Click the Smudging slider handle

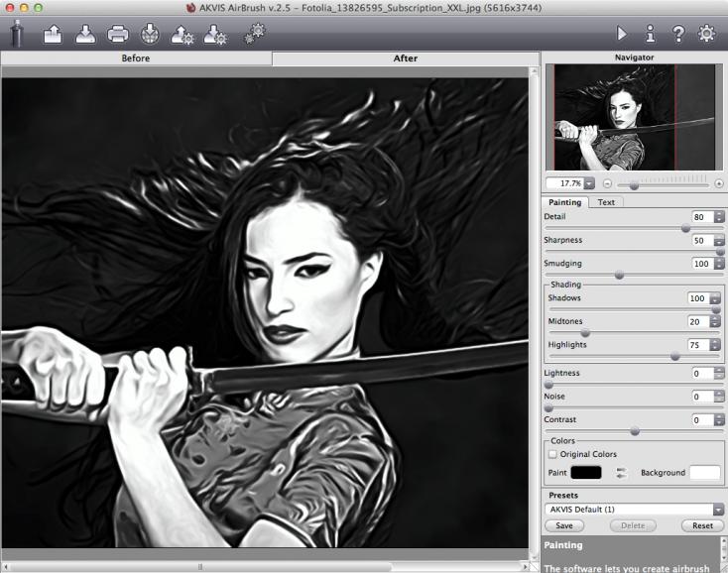pyautogui.click(x=619, y=276)
